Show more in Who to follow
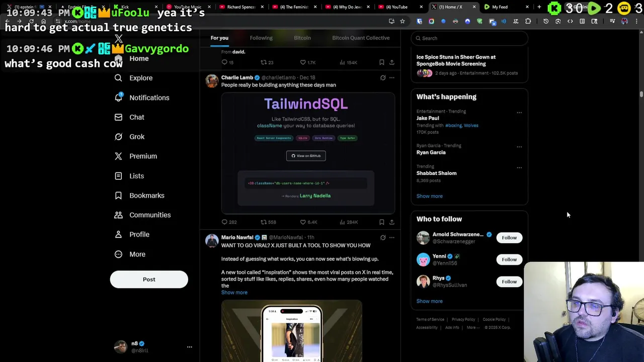The height and width of the screenshot is (362, 644). click(429, 301)
